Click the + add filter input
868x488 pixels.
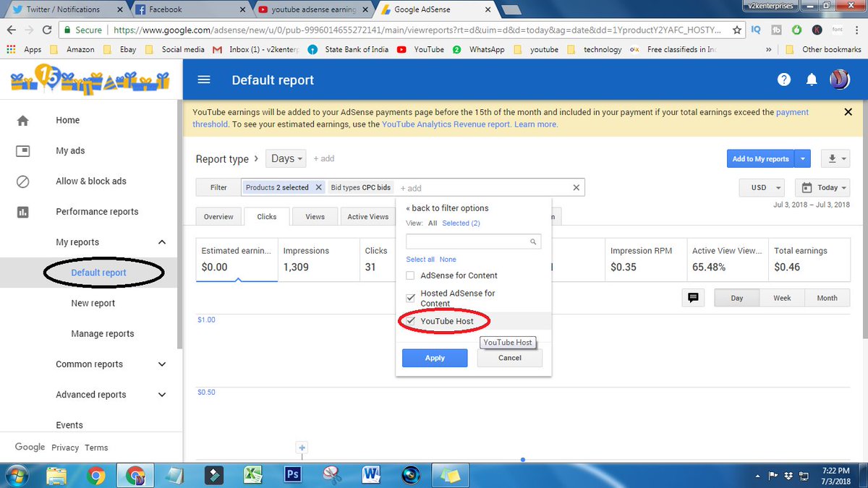click(x=411, y=188)
